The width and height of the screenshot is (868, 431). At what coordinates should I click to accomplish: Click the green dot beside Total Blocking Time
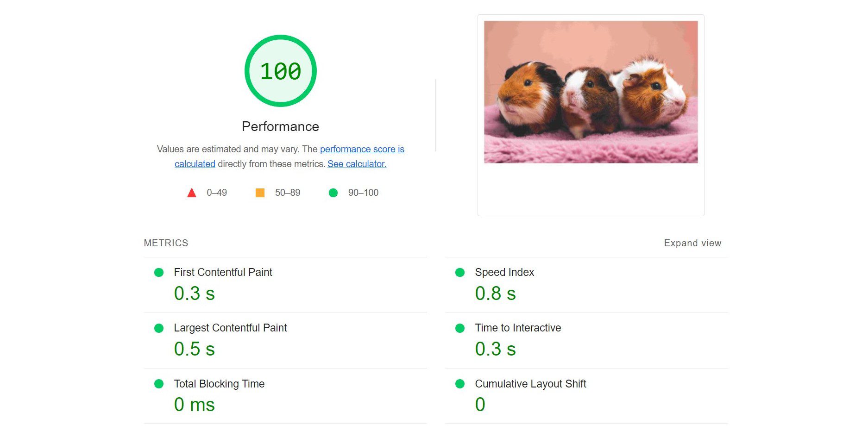[x=159, y=384]
